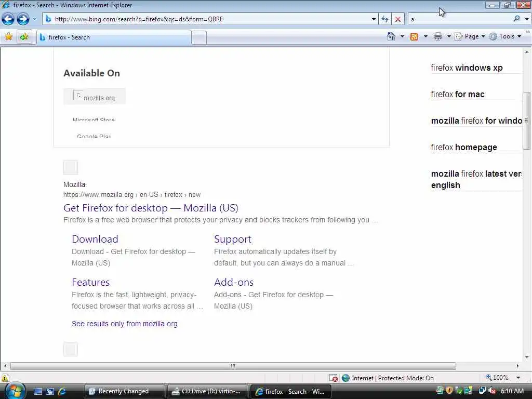Click the Print icon
The height and width of the screenshot is (399, 532).
pyautogui.click(x=437, y=36)
